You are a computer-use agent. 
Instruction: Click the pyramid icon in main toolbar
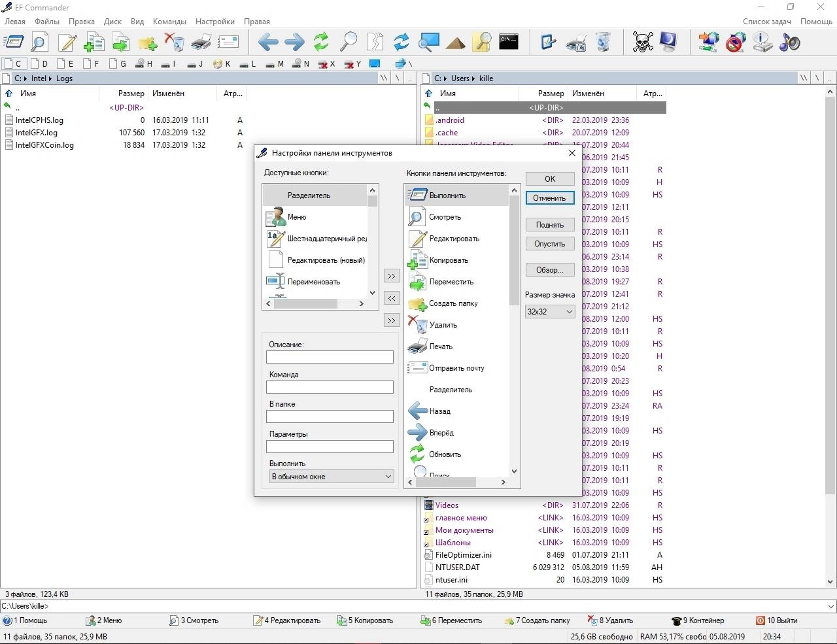click(x=455, y=43)
